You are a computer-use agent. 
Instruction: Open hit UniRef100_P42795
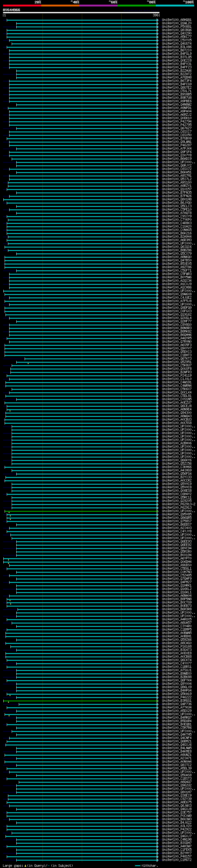177,125
